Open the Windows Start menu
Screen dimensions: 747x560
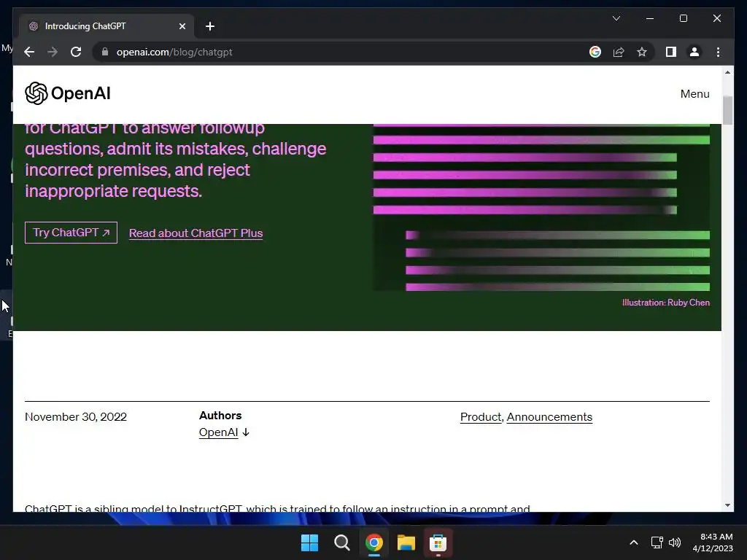pyautogui.click(x=309, y=542)
